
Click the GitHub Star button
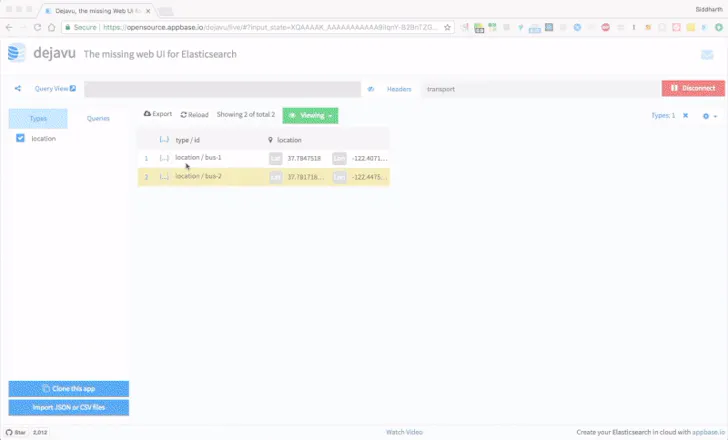[x=16, y=432]
